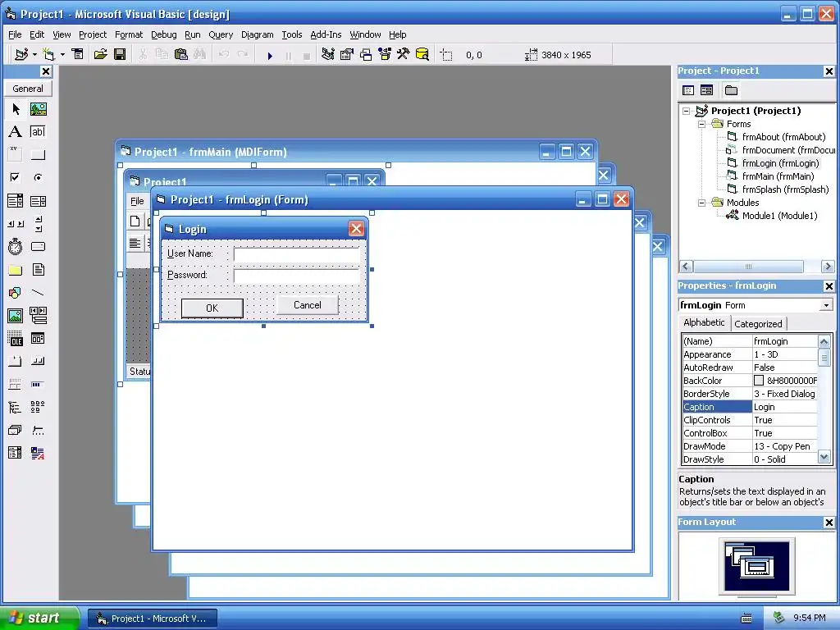Show the Project Explorer via toolbar icon
Screen dimensions: 840x630
(328, 54)
